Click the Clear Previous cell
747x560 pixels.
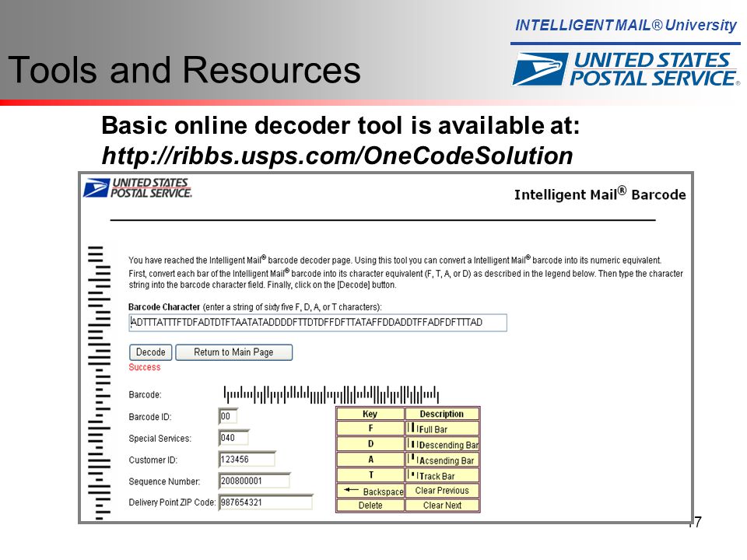442,491
